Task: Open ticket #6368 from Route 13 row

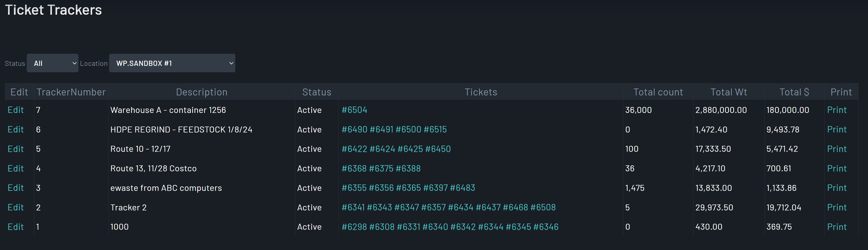Action: click(354, 168)
